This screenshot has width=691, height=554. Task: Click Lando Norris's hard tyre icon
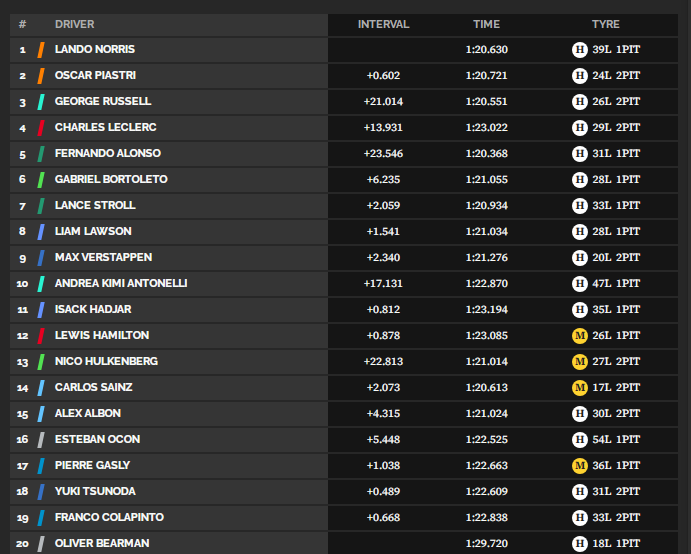pos(579,49)
